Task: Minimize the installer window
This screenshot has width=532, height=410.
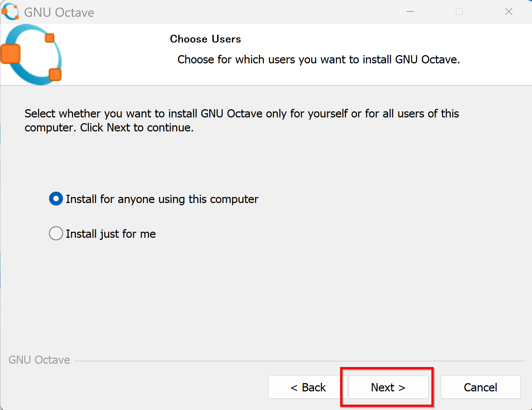Action: coord(410,12)
